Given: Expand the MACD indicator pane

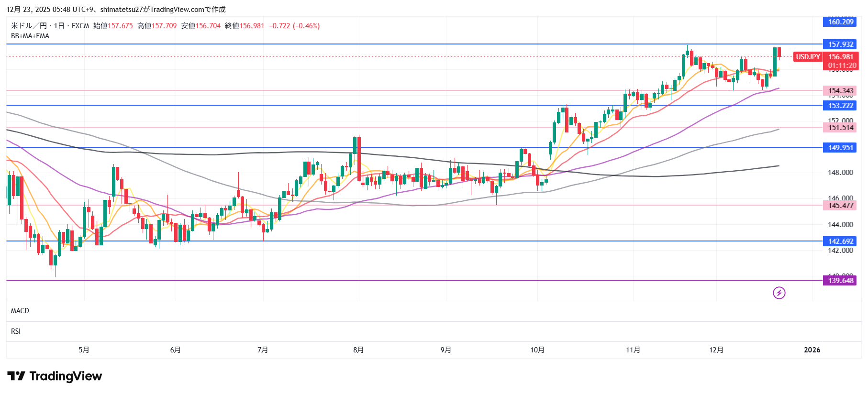Looking at the screenshot, I should click(x=20, y=311).
